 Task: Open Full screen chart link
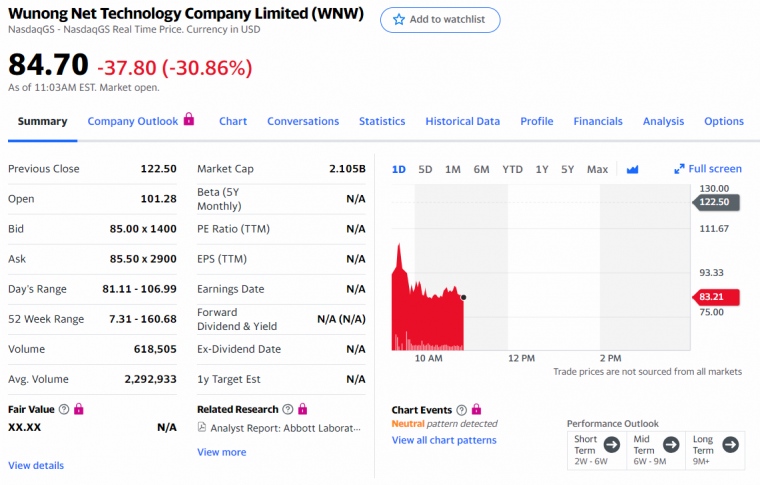pos(708,169)
